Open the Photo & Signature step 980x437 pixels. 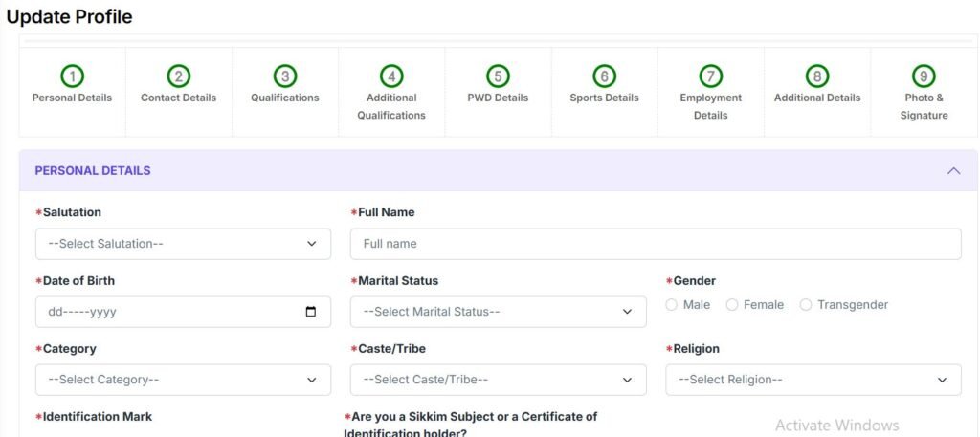924,107
